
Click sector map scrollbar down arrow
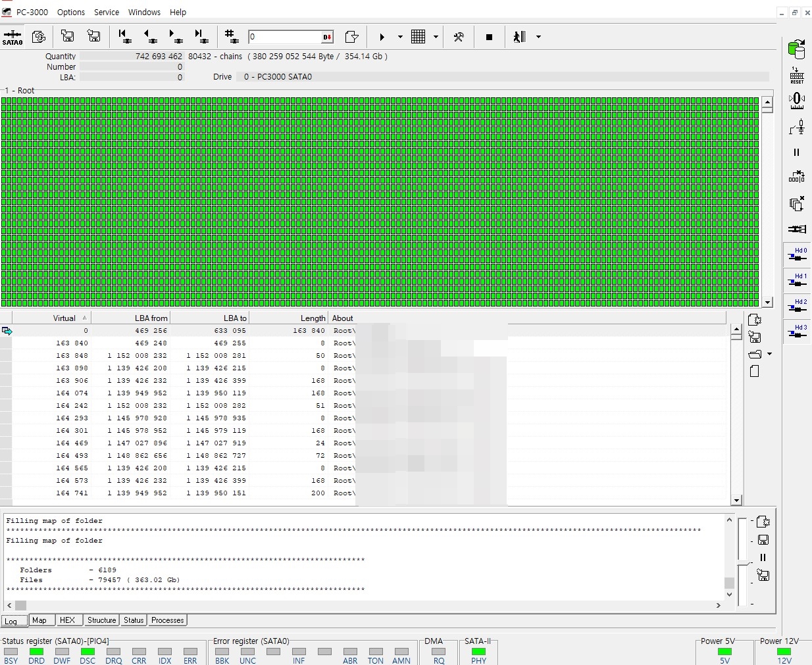(767, 303)
